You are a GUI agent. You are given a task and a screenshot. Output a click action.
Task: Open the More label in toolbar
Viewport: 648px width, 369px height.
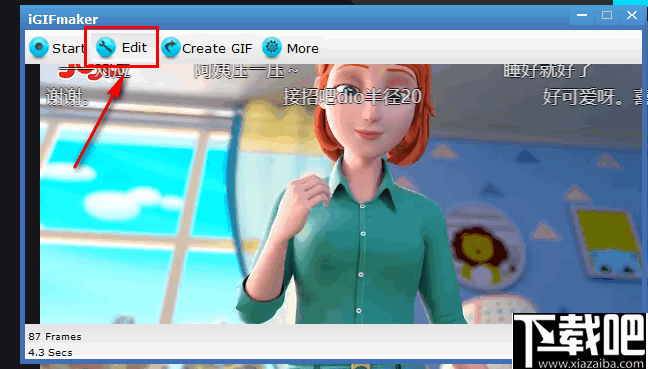tap(303, 48)
